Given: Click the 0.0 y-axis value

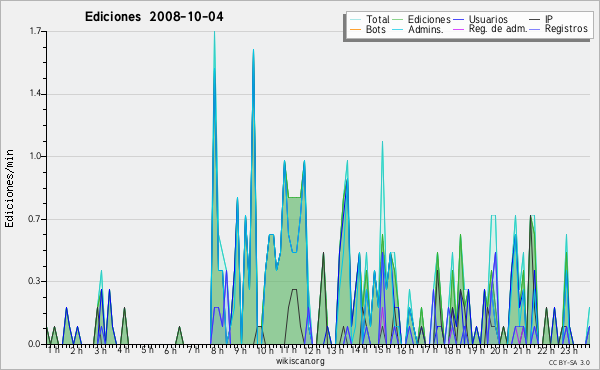Looking at the screenshot, I should click(35, 344).
